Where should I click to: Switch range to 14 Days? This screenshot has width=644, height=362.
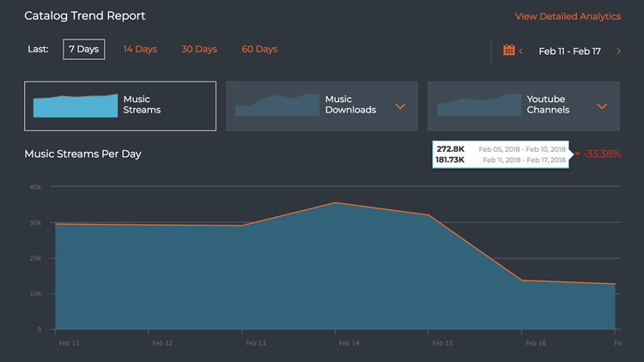pyautogui.click(x=140, y=49)
